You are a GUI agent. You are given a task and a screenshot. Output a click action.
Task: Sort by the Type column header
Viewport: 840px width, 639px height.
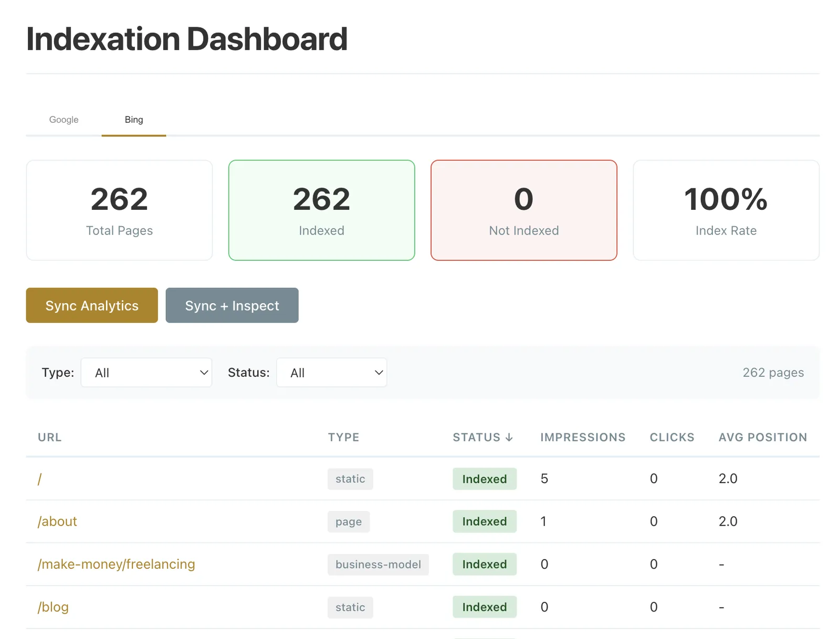343,437
